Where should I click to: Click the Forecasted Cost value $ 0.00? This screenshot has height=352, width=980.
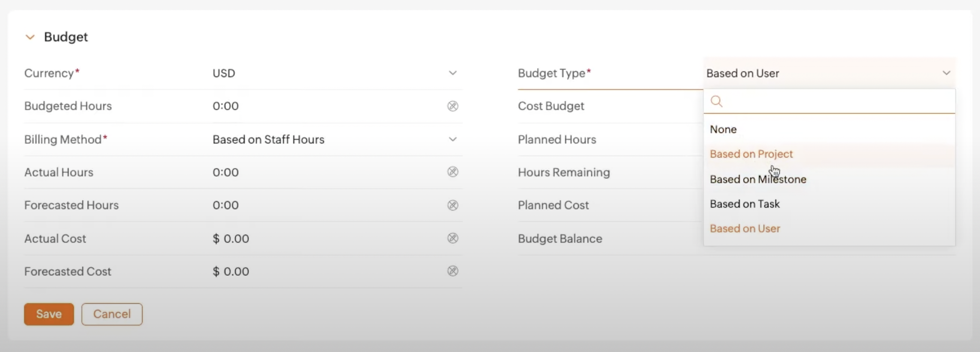(x=231, y=272)
